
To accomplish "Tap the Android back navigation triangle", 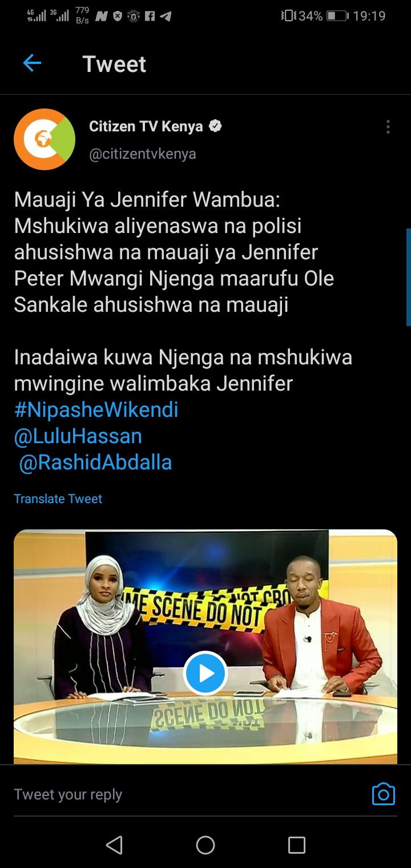I will [114, 845].
